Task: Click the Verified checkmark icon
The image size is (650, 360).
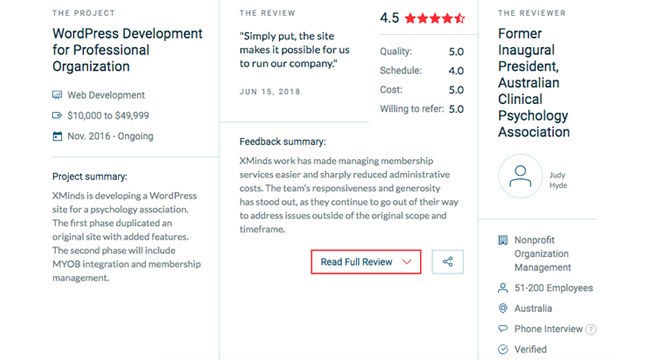Action: coord(503,349)
